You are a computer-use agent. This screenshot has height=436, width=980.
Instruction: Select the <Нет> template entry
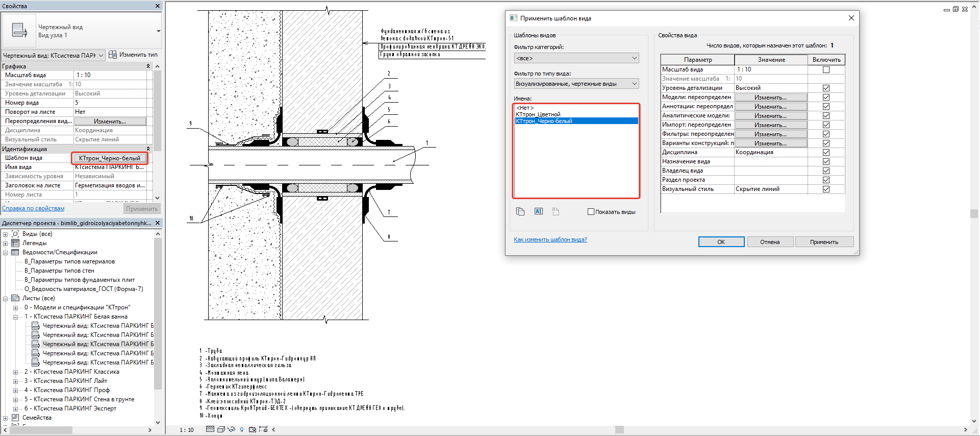click(576, 108)
